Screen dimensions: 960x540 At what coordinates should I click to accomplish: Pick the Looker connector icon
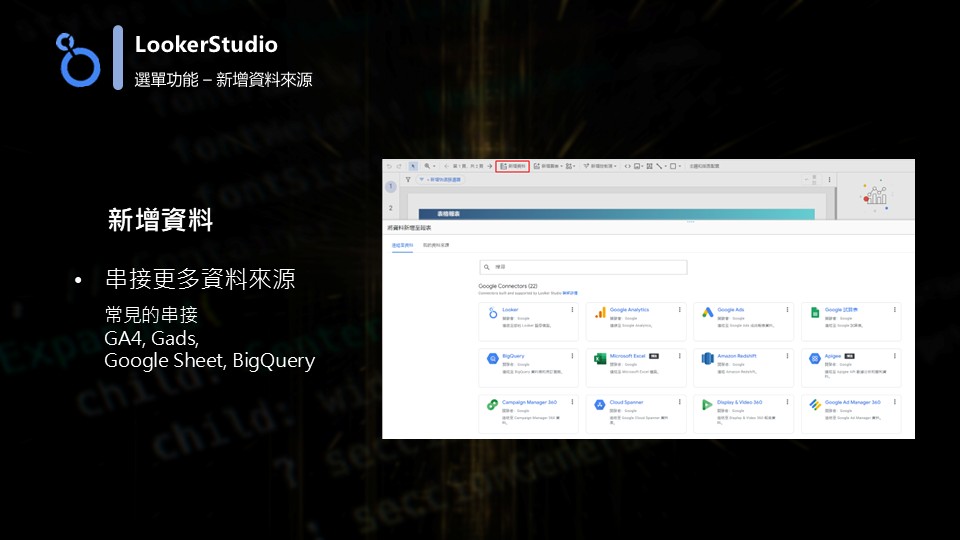point(492,313)
